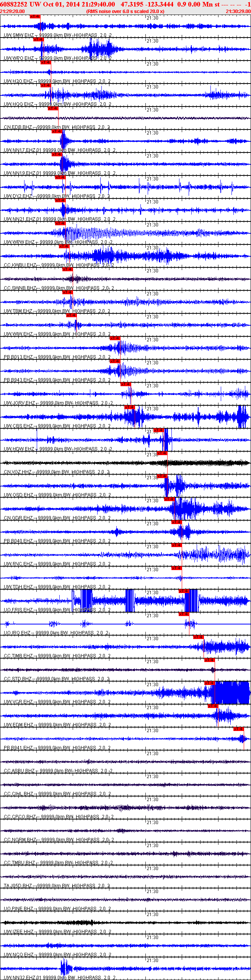Screen dimensions: 251x980
Task: Select the pick flag on UO.FRIS trace
Action: 184,591
